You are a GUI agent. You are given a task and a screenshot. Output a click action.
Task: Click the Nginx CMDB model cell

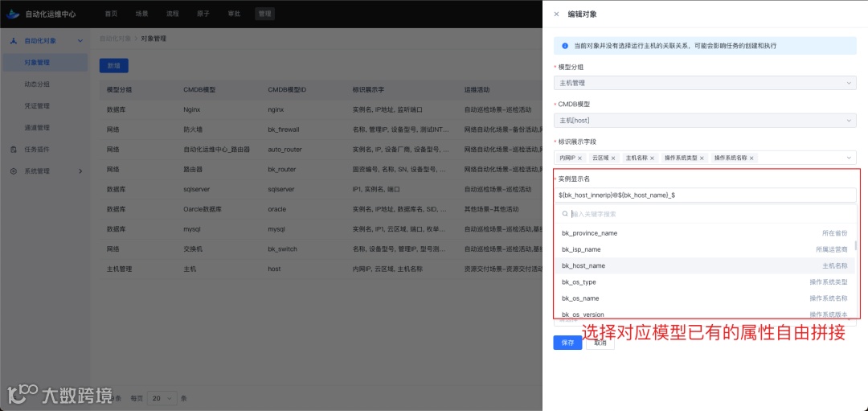[x=191, y=109]
